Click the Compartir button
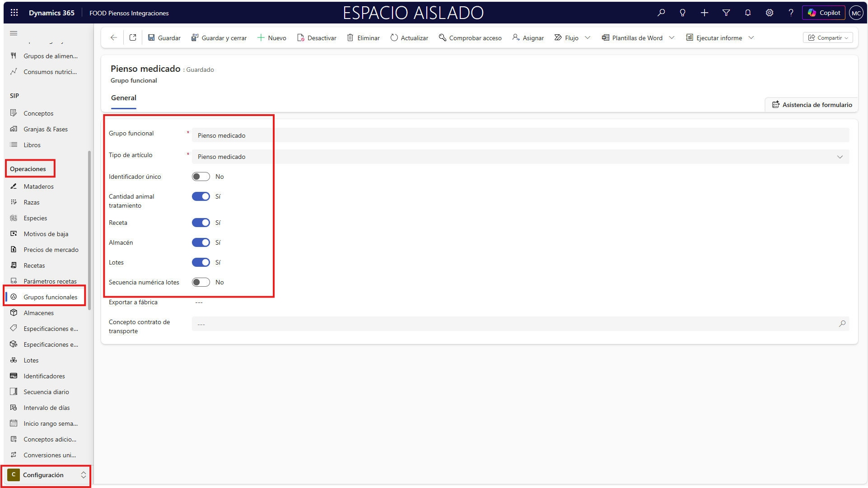 (827, 38)
